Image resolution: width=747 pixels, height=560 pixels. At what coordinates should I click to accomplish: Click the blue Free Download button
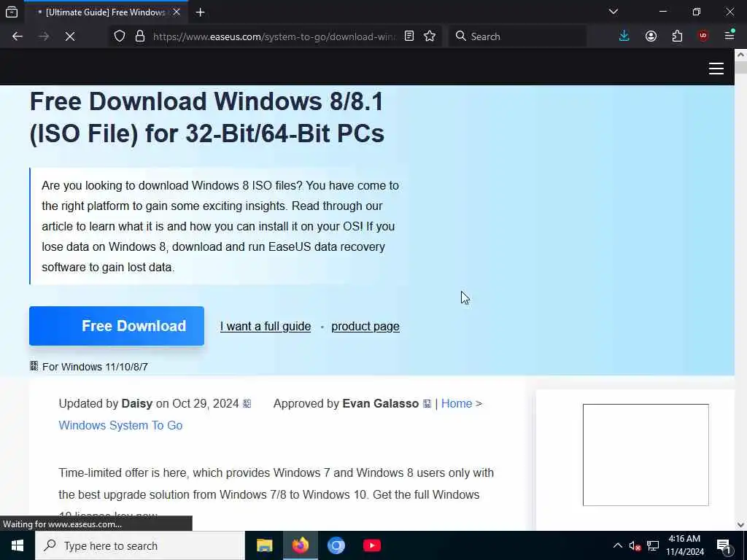click(117, 326)
